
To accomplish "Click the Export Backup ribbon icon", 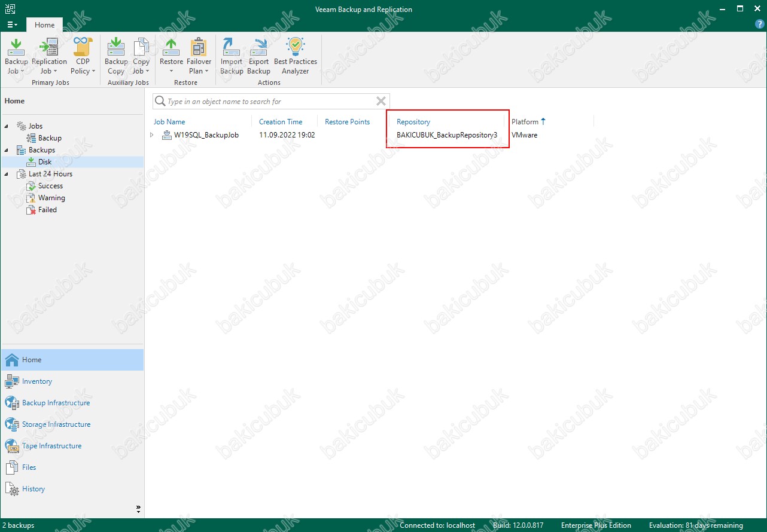I will pos(258,47).
